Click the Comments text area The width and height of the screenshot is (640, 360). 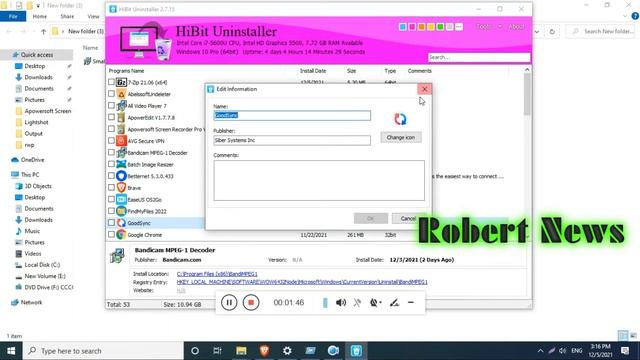[x=319, y=180]
